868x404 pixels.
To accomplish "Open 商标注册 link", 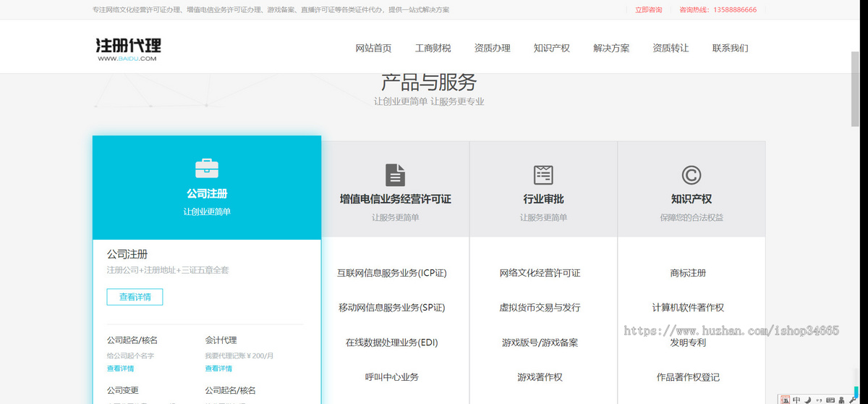I will click(x=688, y=273).
